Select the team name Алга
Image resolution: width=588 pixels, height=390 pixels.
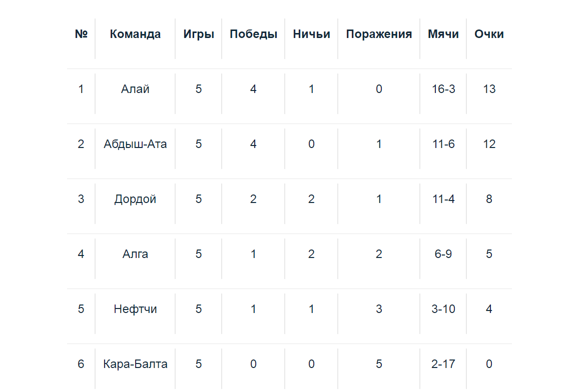(x=135, y=254)
